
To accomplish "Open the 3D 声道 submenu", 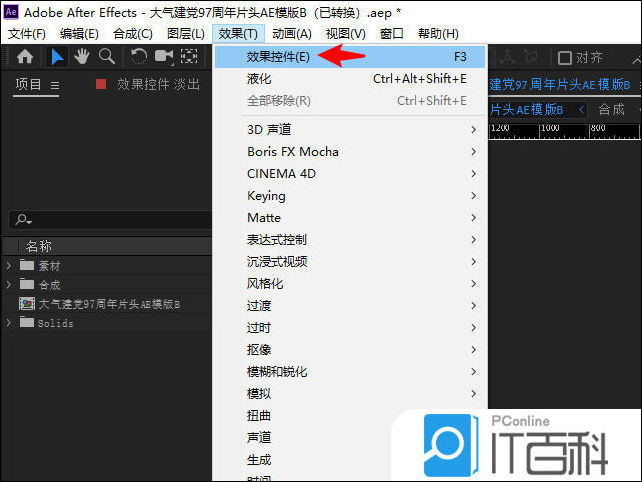I will [x=351, y=129].
